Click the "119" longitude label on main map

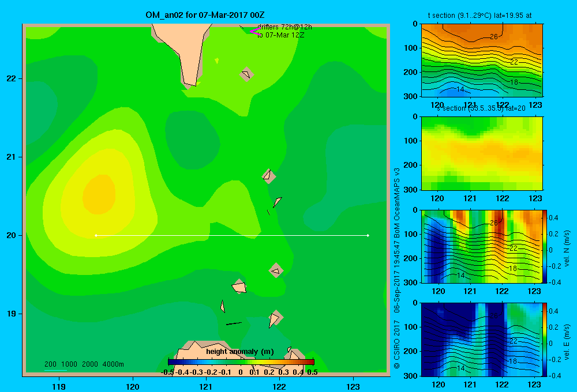(x=59, y=386)
